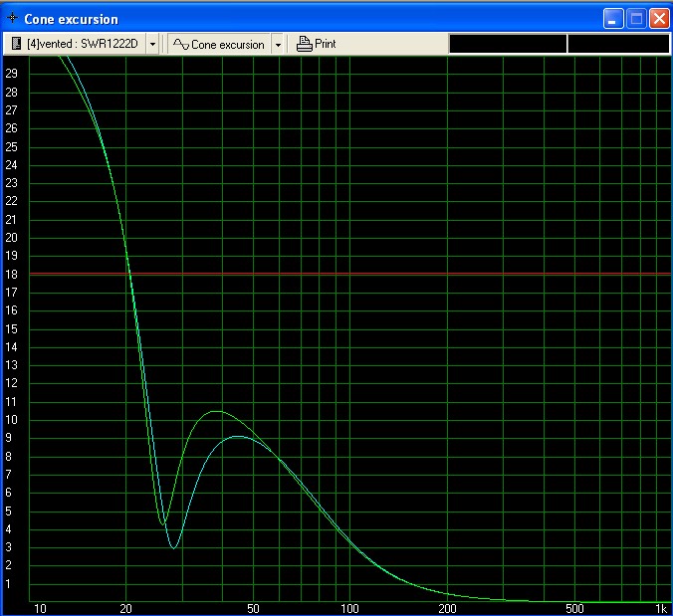Click the Cone excursion title bar crosshair icon
The height and width of the screenshot is (616, 673).
click(13, 18)
